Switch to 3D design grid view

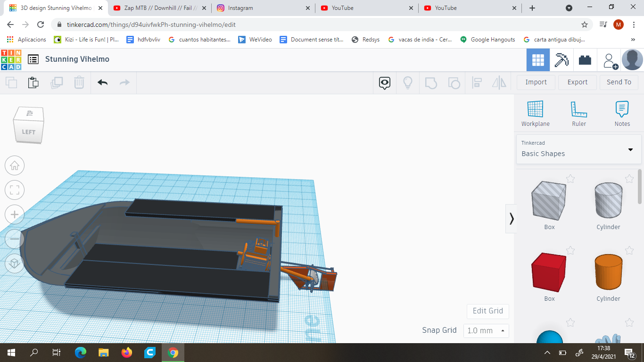coord(538,60)
